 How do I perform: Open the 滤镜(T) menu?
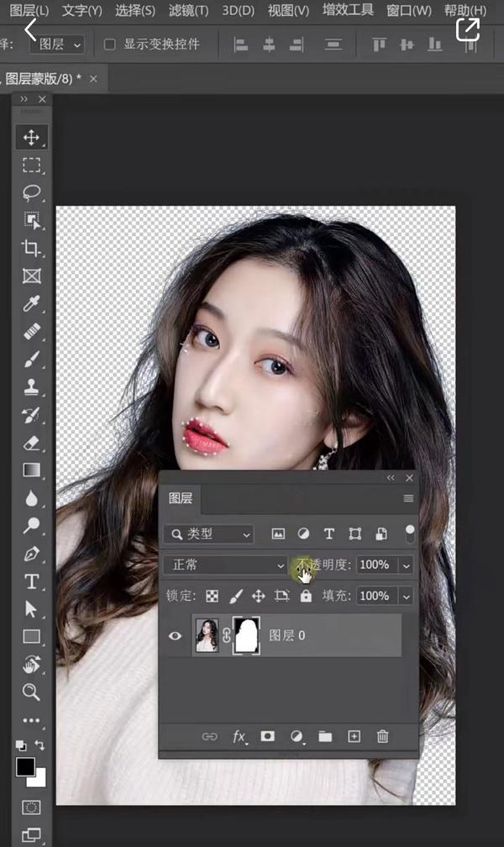click(188, 11)
